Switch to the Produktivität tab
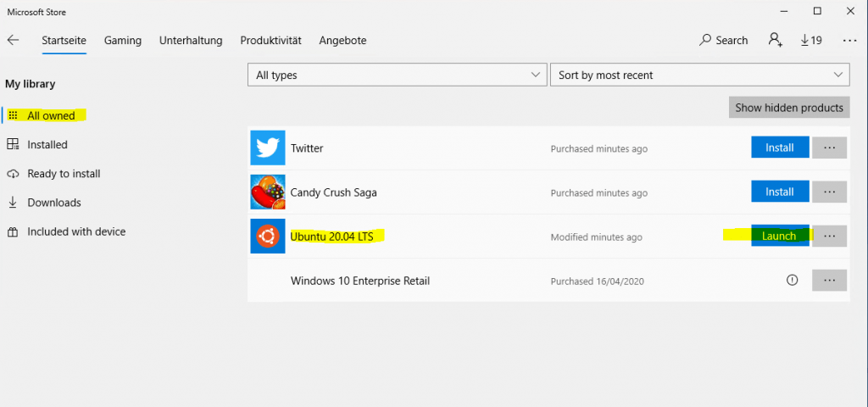This screenshot has height=407, width=868. pos(270,41)
